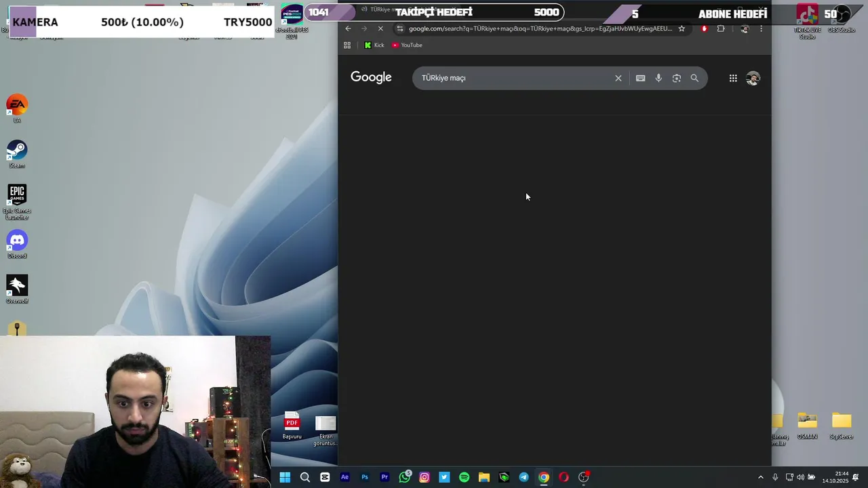Switch to Chrome in the taskbar

[x=544, y=477]
